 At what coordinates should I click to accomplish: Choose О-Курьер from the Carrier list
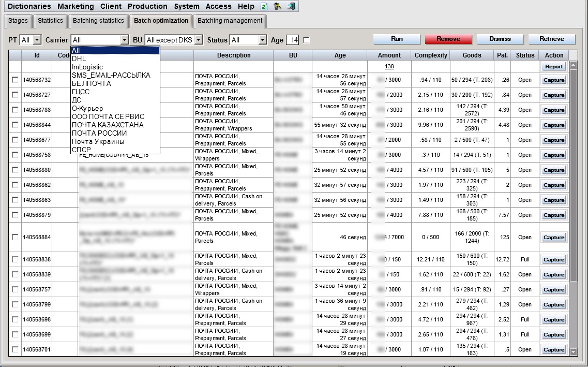coord(115,109)
